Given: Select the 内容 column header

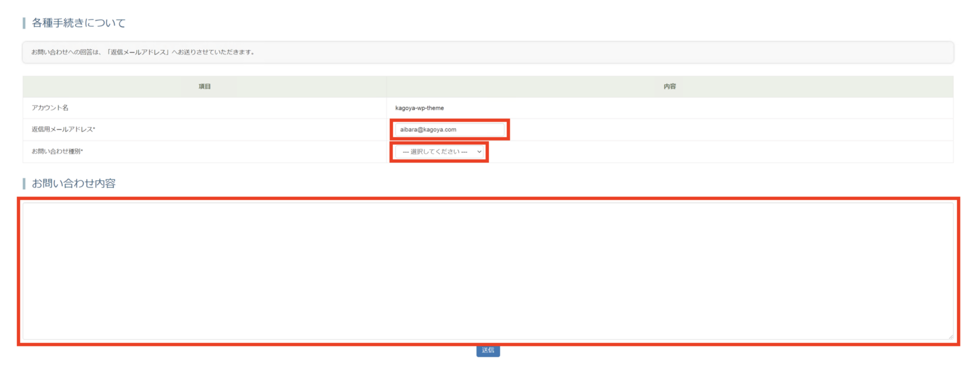Looking at the screenshot, I should click(670, 87).
